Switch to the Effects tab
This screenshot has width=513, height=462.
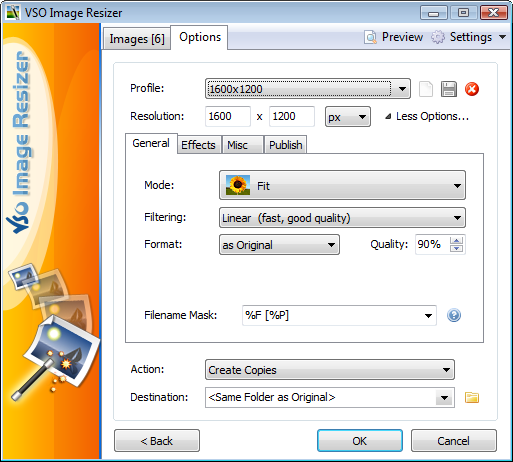pyautogui.click(x=198, y=145)
